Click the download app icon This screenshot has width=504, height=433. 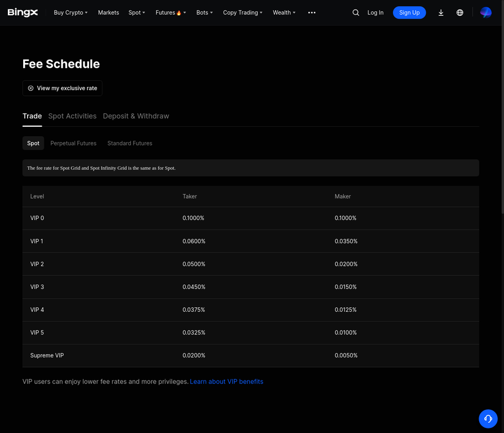pos(441,12)
